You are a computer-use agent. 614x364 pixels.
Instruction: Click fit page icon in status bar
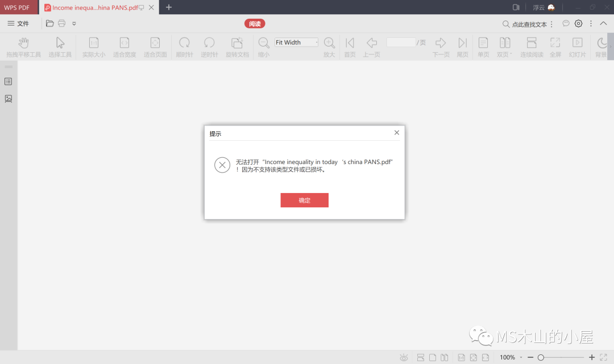click(474, 357)
